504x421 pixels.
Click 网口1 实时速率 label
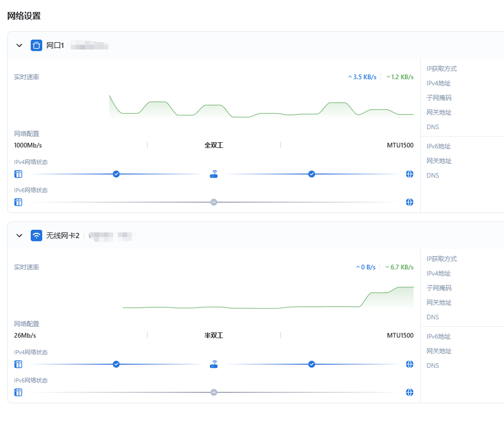point(27,77)
